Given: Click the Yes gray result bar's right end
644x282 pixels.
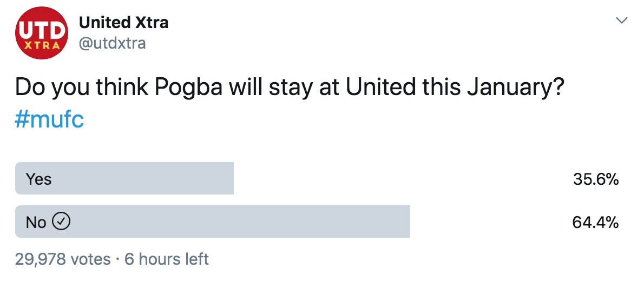Looking at the screenshot, I should [230, 178].
